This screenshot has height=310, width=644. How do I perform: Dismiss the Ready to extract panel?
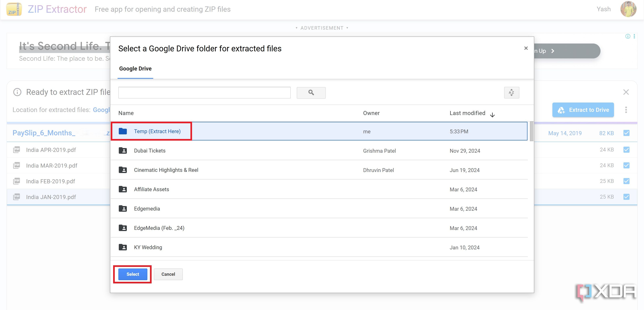(x=626, y=92)
